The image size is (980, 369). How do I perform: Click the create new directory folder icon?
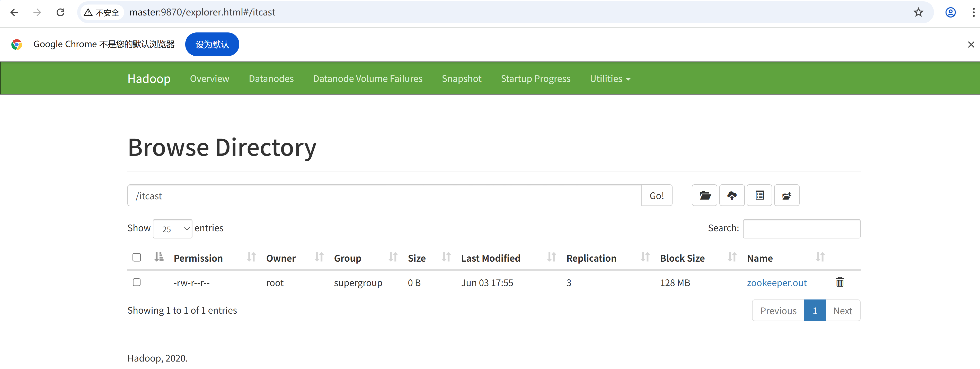[704, 195]
